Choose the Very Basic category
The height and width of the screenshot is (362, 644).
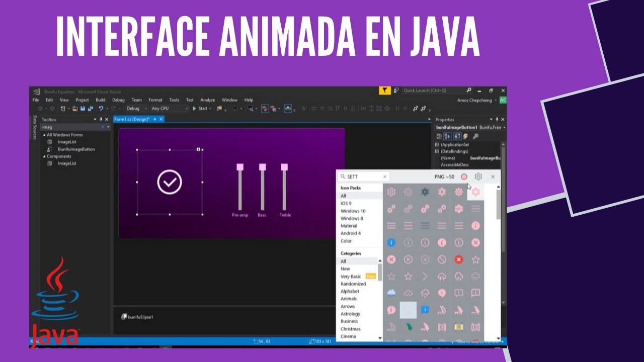click(x=351, y=277)
